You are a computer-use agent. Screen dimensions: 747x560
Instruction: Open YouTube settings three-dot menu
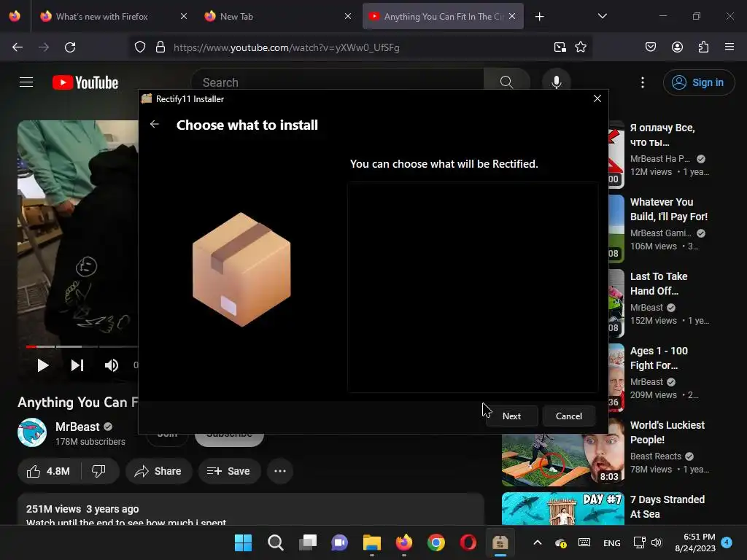[642, 82]
